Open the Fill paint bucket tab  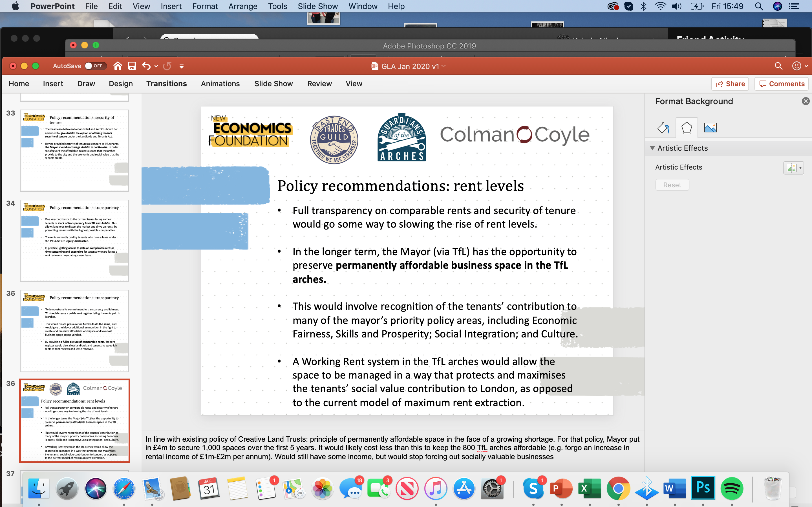coord(663,128)
